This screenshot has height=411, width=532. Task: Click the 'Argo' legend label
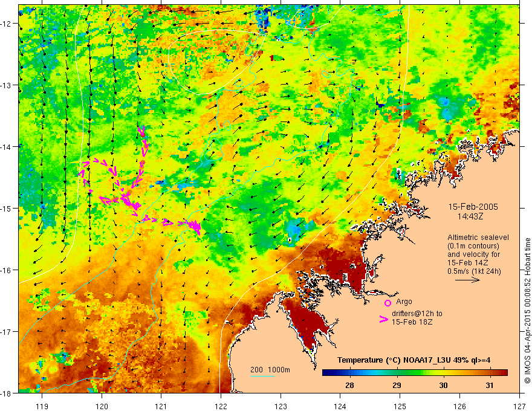tap(404, 302)
